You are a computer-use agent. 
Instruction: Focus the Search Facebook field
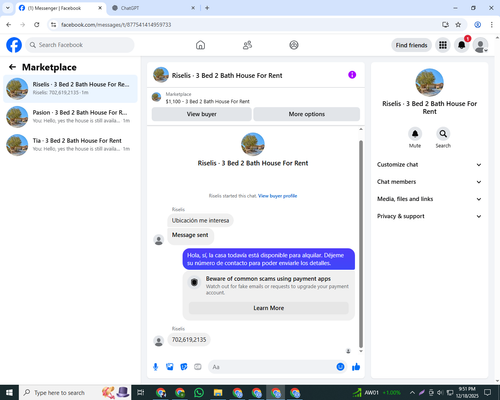(x=80, y=45)
